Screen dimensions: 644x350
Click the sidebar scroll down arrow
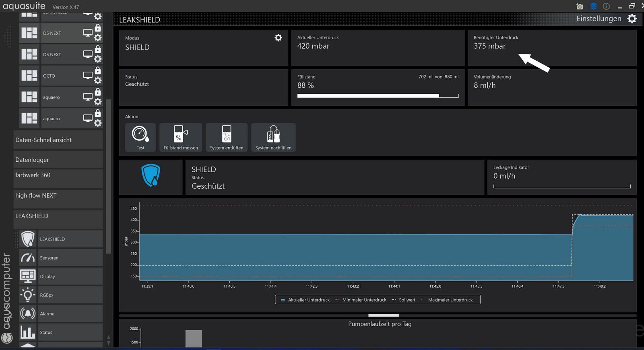pyautogui.click(x=108, y=343)
